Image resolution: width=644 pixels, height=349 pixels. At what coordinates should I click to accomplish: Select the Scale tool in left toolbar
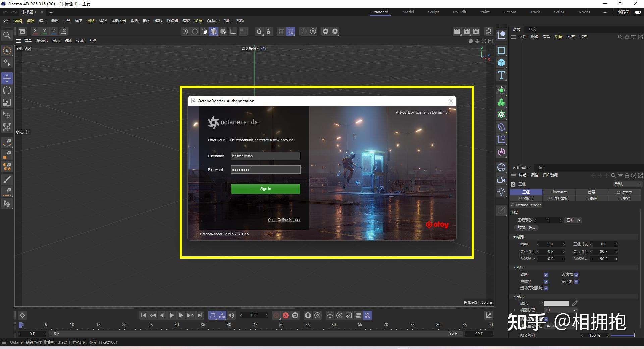click(x=7, y=102)
